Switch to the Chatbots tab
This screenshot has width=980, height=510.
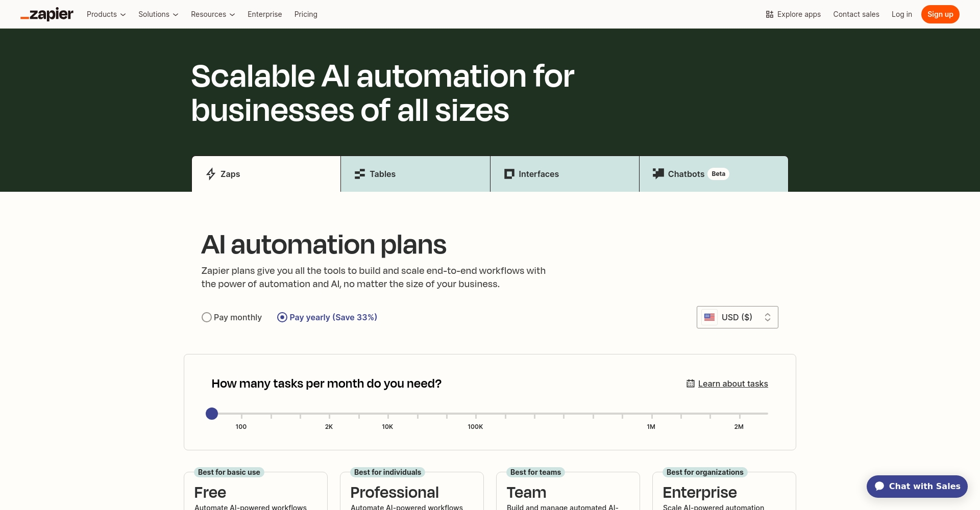pyautogui.click(x=714, y=174)
